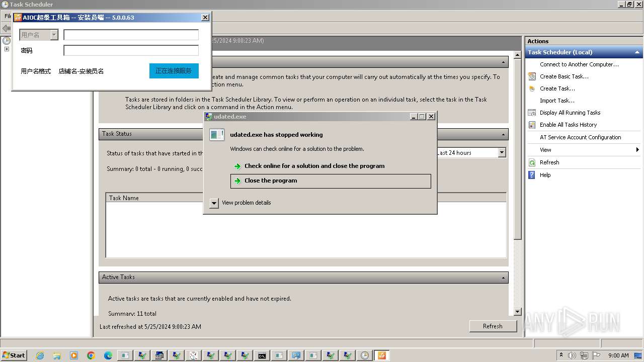Open Windows Explorer folder in taskbar
The width and height of the screenshot is (644, 362).
coord(57,355)
